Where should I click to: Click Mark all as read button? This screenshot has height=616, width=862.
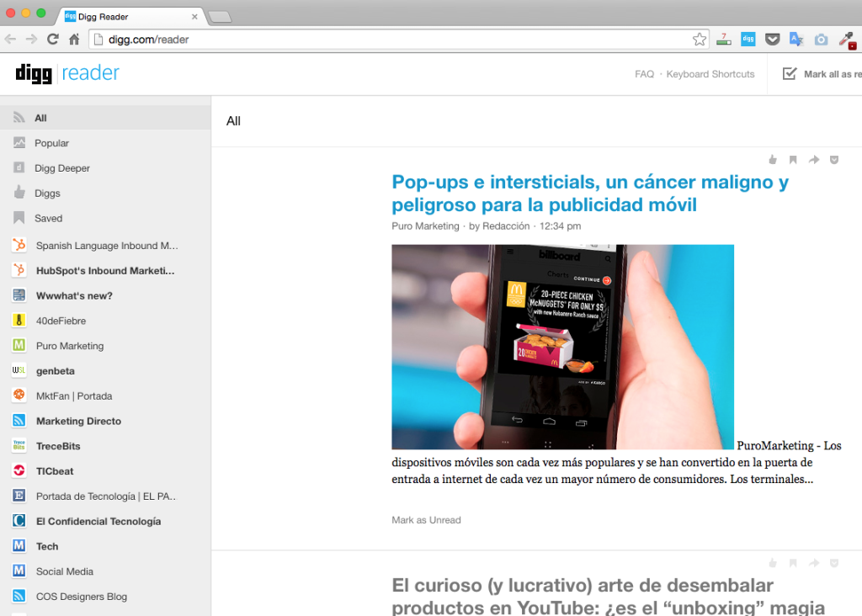(822, 74)
